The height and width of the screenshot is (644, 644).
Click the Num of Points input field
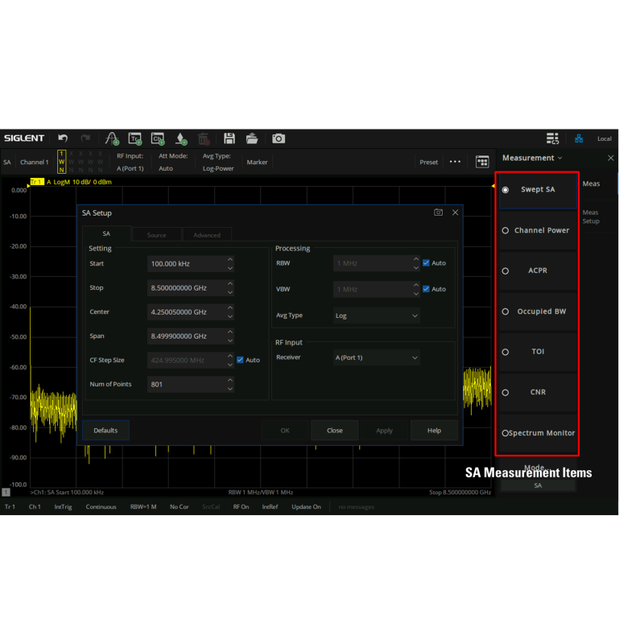click(187, 385)
